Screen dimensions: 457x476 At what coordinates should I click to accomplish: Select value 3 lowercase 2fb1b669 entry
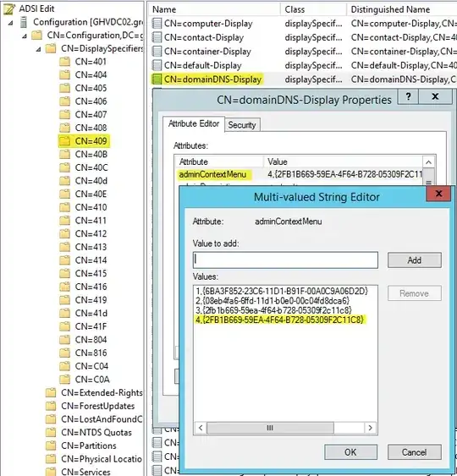pyautogui.click(x=273, y=310)
